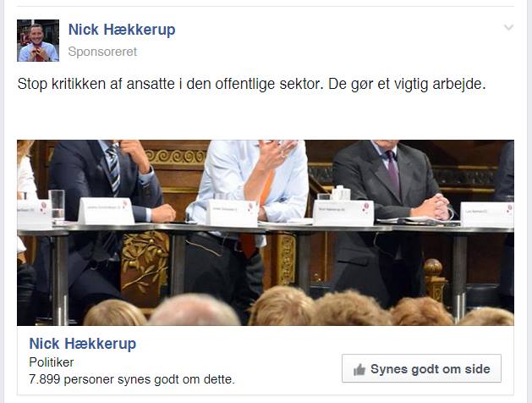The width and height of the screenshot is (532, 403).
Task: Click '7.899 personer synes godt om dette'
Action: (132, 379)
